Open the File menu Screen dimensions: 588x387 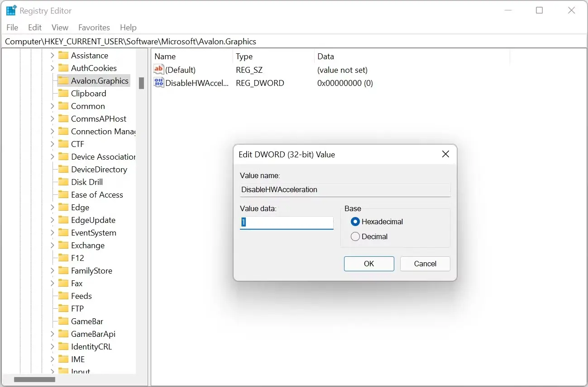point(12,28)
